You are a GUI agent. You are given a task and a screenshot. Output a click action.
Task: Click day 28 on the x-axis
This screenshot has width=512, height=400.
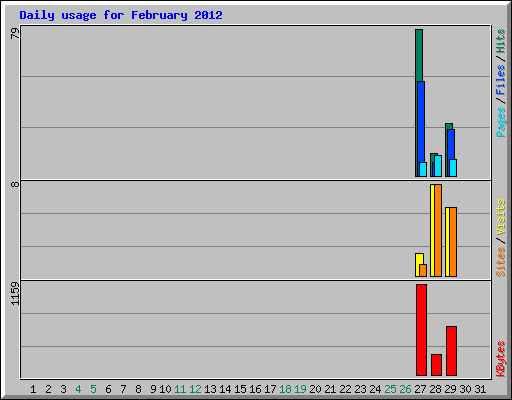[x=435, y=389]
